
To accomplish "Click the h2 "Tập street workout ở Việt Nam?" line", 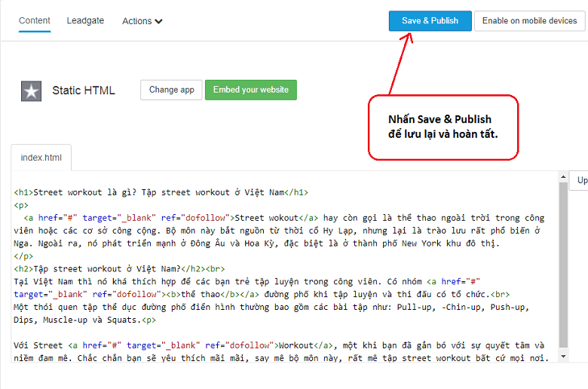I will coord(106,269).
